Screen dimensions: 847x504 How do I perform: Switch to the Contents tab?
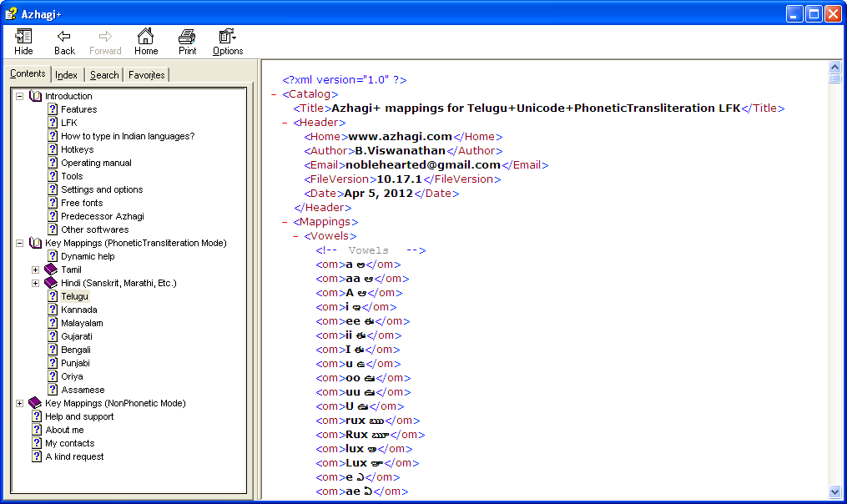(28, 74)
